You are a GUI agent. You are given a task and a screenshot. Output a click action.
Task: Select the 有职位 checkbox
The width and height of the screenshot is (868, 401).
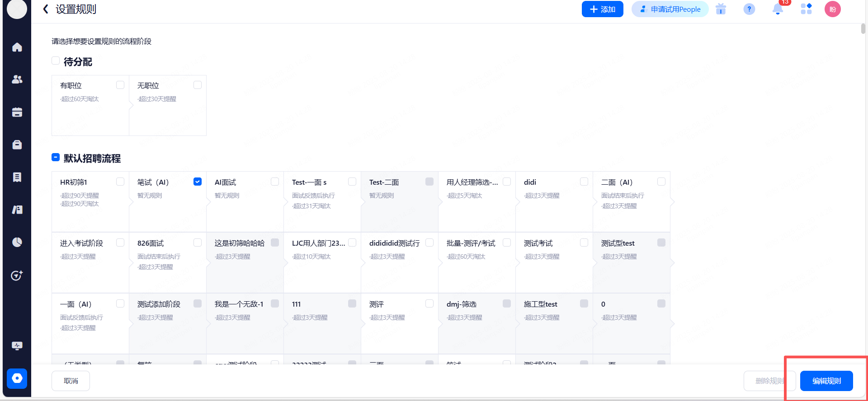tap(120, 85)
